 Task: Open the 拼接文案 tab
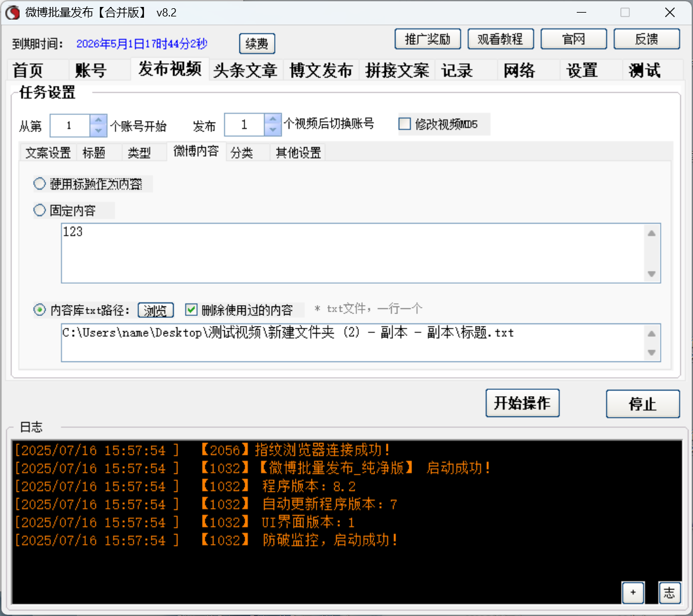point(397,70)
